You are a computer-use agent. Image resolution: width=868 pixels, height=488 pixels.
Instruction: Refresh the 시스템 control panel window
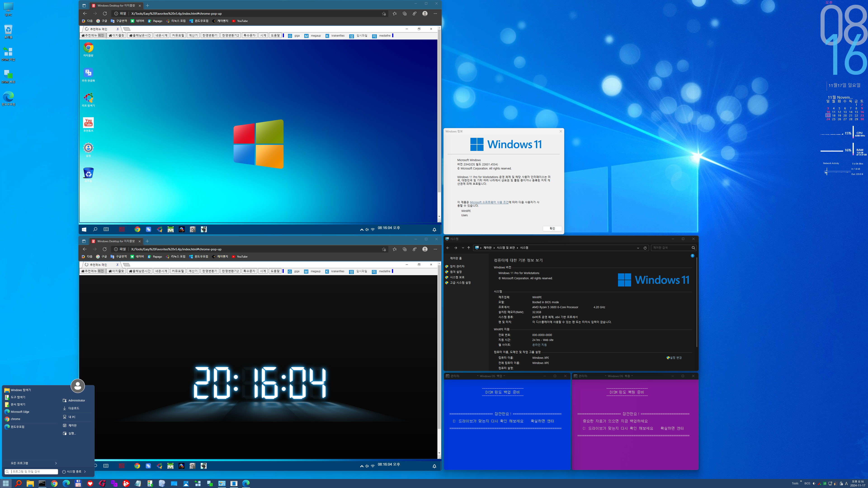[x=645, y=248]
